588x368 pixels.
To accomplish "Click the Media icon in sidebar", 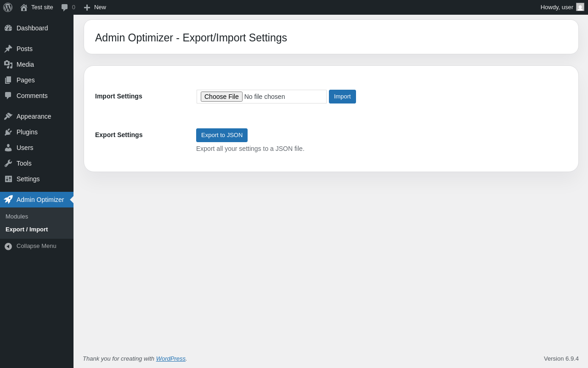I will point(8,64).
